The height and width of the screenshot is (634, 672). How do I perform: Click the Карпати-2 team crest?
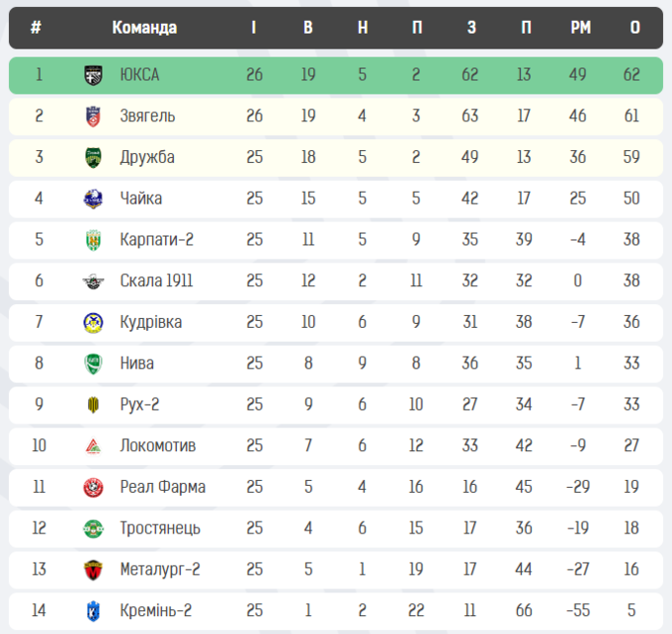[93, 240]
